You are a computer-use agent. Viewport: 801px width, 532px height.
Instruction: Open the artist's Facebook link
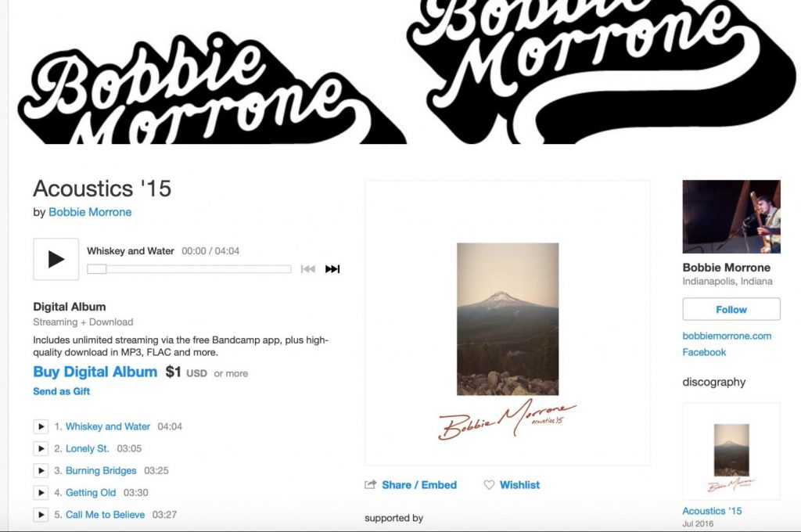704,352
